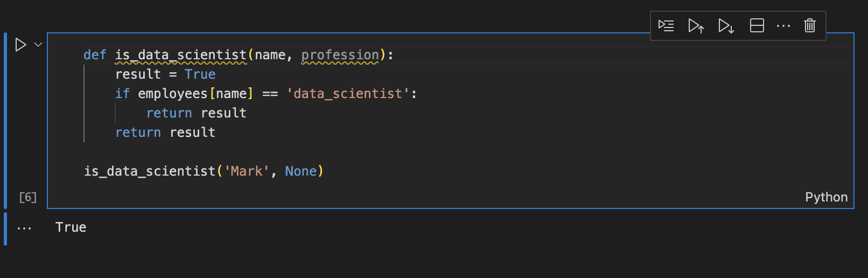
Task: Click the execution count [6] label
Action: pos(28,197)
